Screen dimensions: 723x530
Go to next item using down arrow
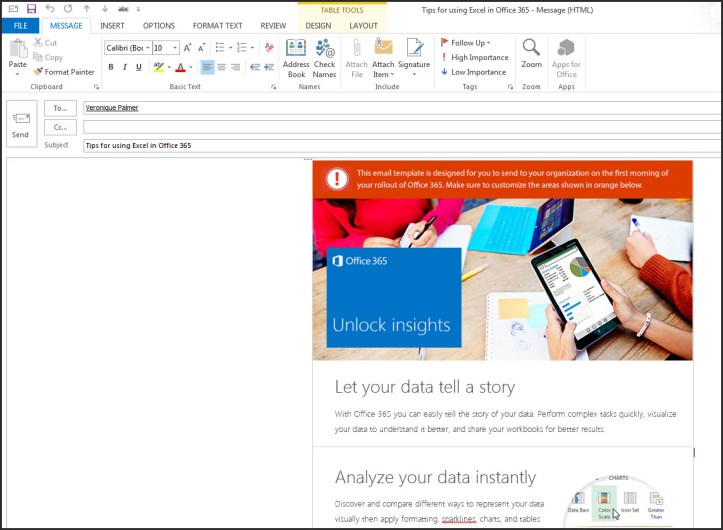pos(105,9)
